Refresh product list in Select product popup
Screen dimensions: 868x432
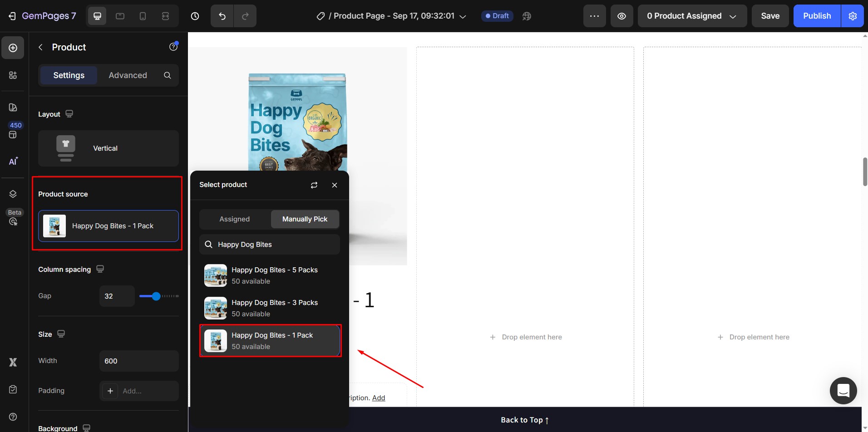point(314,185)
